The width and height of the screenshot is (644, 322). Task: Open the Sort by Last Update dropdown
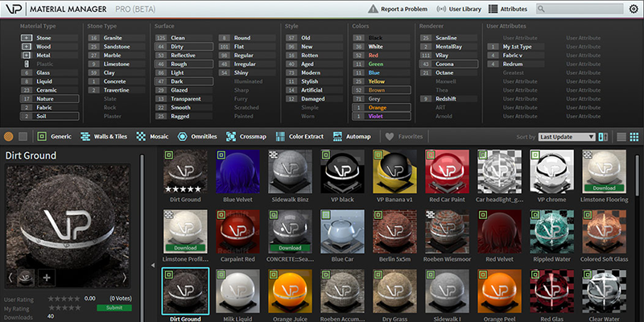(x=567, y=137)
